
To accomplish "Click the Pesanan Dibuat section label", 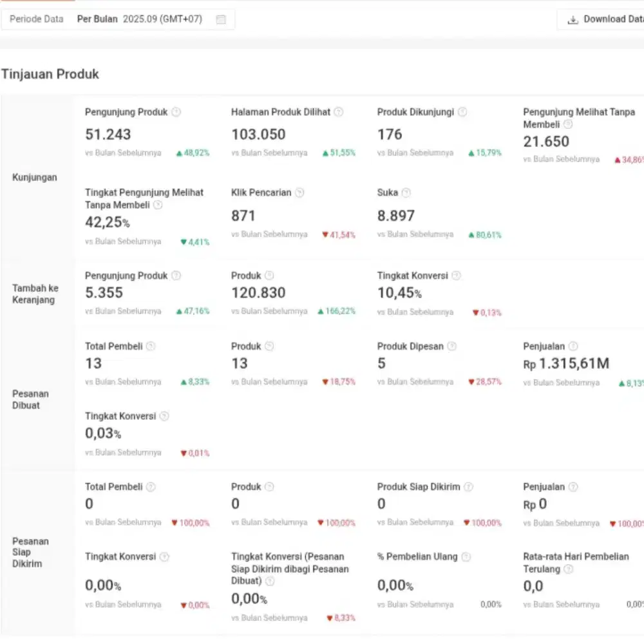I will pyautogui.click(x=30, y=399).
